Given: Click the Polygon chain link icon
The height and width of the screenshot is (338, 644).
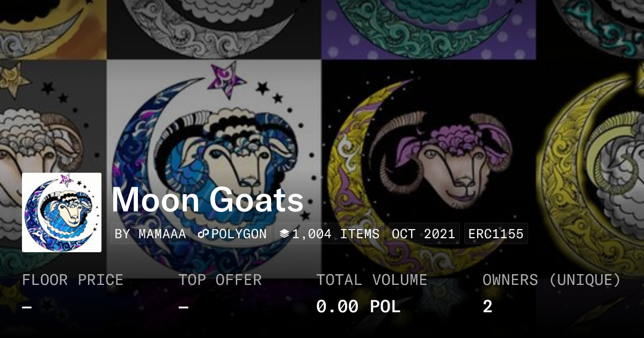Looking at the screenshot, I should (203, 234).
